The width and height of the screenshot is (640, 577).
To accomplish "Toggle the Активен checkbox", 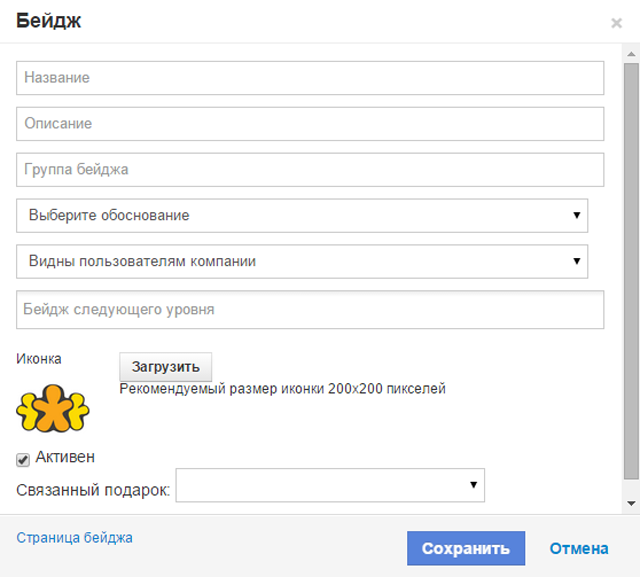I will [x=23, y=460].
